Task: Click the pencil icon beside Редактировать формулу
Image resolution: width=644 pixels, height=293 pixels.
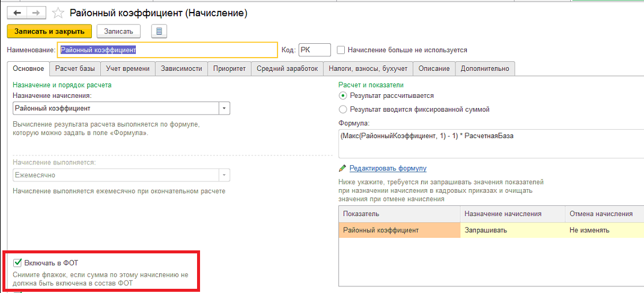Action: point(342,168)
